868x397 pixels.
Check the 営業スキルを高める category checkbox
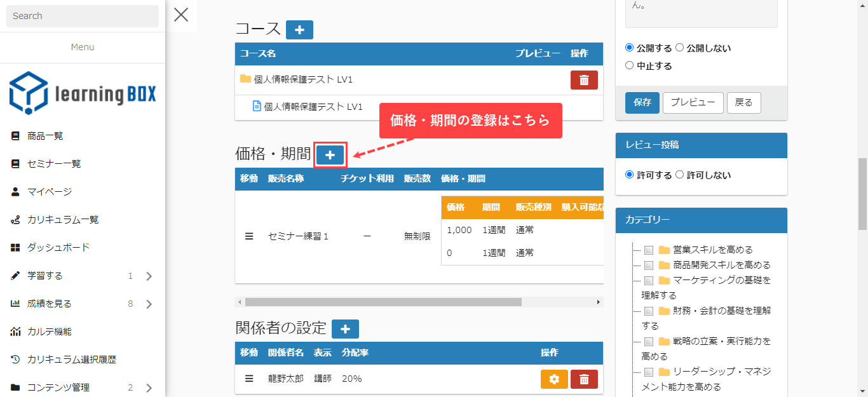[x=649, y=250]
